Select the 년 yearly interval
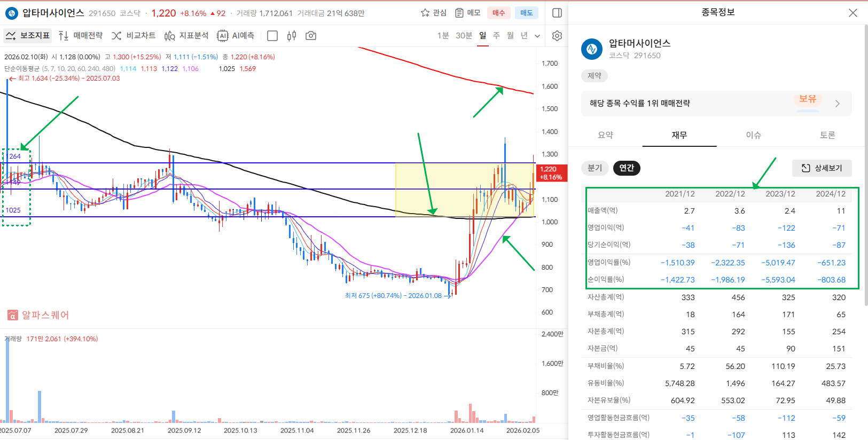Image resolution: width=868 pixels, height=440 pixels. click(x=524, y=35)
